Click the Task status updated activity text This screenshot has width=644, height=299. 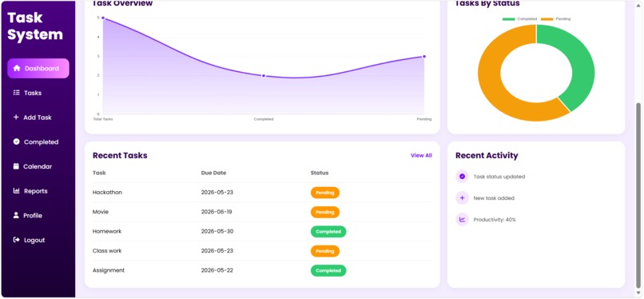[499, 177]
